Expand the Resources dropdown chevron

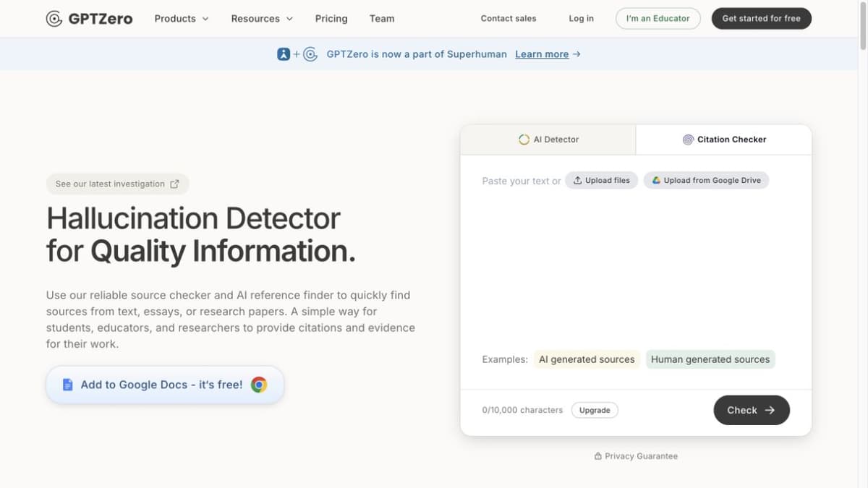coord(289,19)
